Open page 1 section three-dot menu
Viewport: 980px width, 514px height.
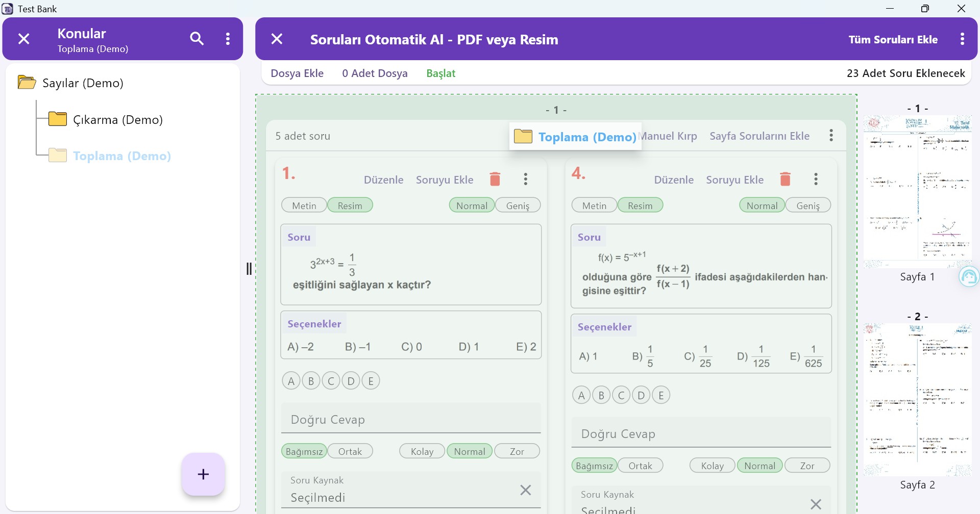pos(831,136)
